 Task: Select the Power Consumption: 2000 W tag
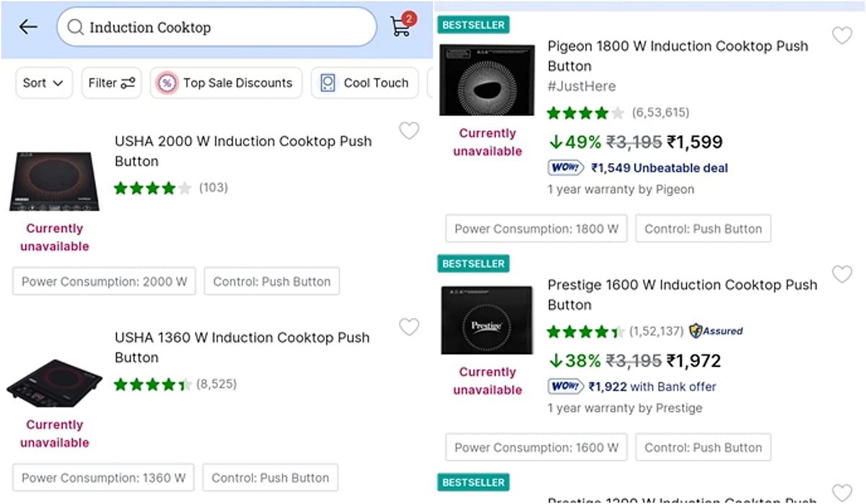104,281
